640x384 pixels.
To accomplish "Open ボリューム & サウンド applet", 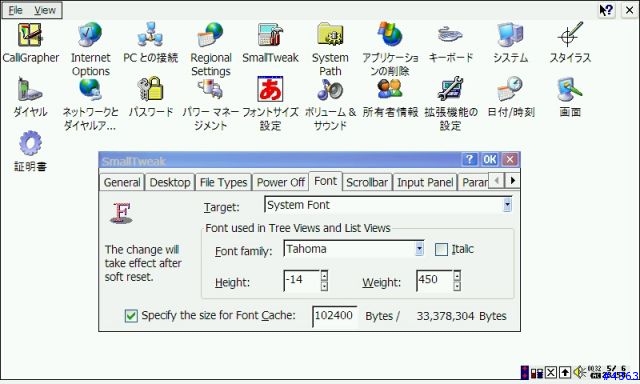I will [x=330, y=104].
